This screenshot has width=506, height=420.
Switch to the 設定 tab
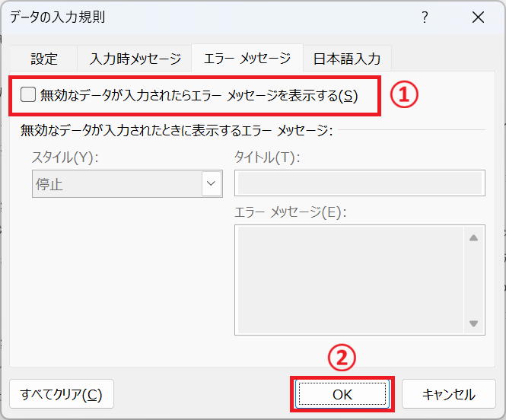point(44,58)
